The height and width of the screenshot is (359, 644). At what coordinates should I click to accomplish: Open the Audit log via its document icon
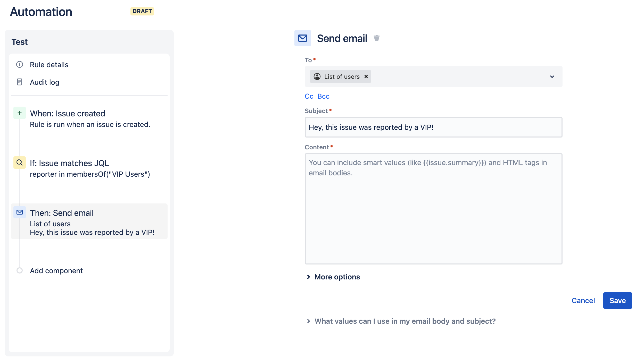(x=19, y=82)
